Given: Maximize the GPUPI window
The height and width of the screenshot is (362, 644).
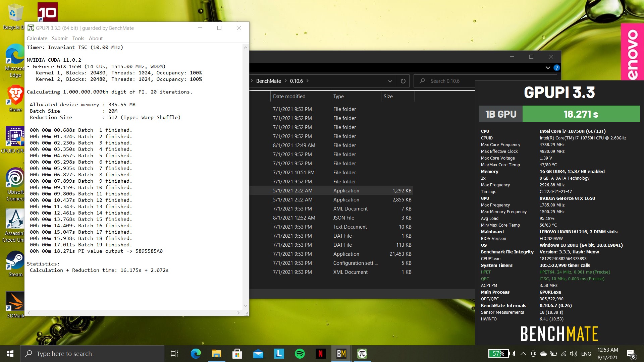Looking at the screenshot, I should click(x=219, y=28).
